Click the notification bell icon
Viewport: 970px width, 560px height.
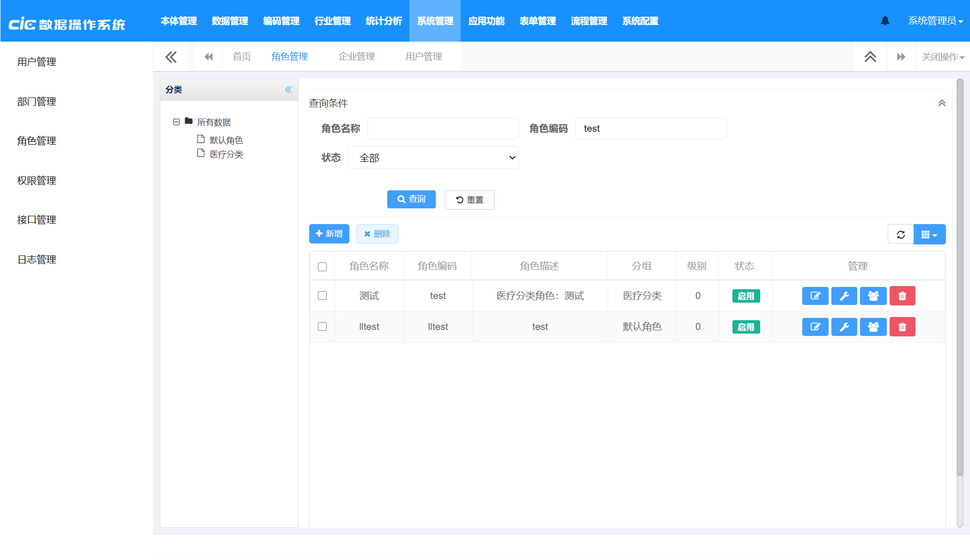[885, 21]
